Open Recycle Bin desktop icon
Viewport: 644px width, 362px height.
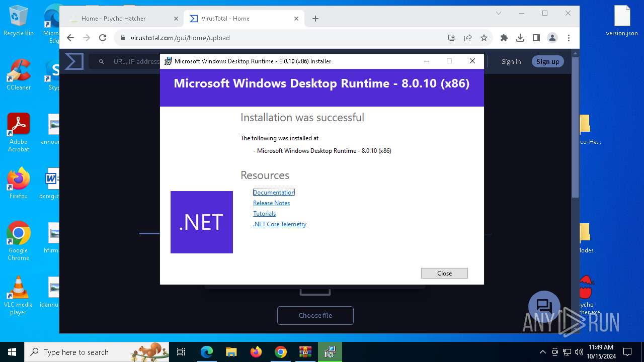point(19,21)
